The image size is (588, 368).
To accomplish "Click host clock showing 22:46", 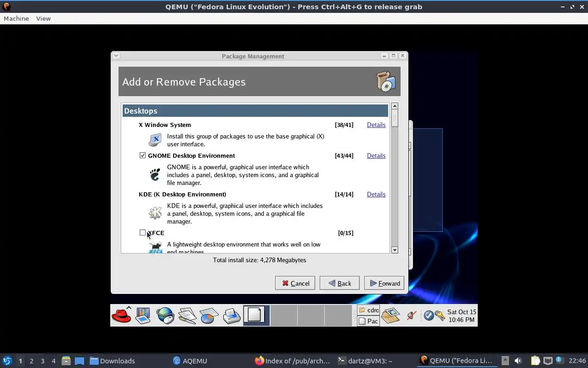I will pos(577,361).
